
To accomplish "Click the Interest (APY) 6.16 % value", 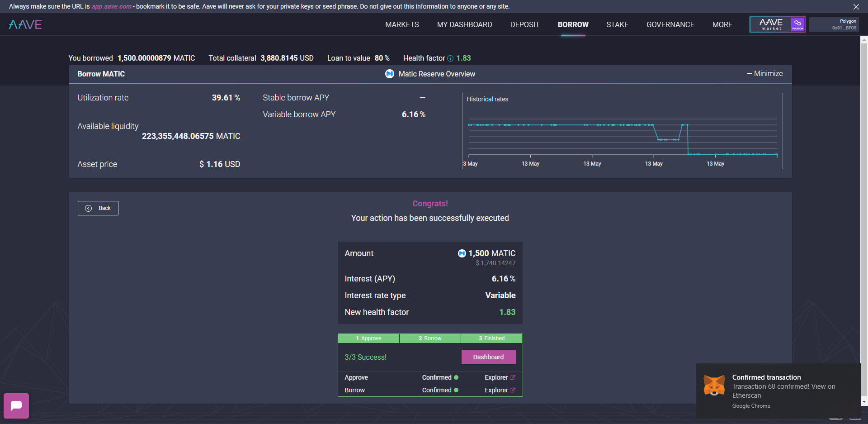I will (x=503, y=279).
